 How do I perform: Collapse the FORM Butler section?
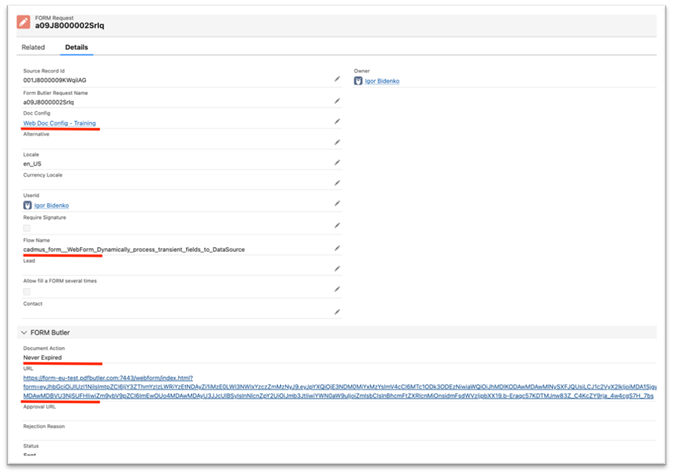(25, 331)
